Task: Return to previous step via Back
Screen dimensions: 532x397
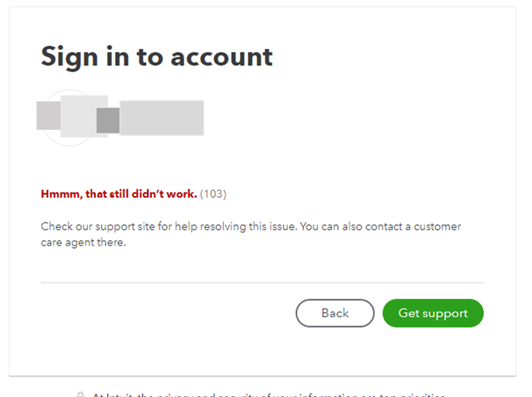Action: (334, 313)
